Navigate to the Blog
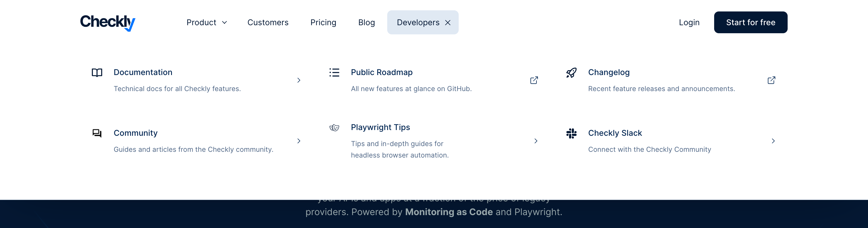 click(366, 23)
